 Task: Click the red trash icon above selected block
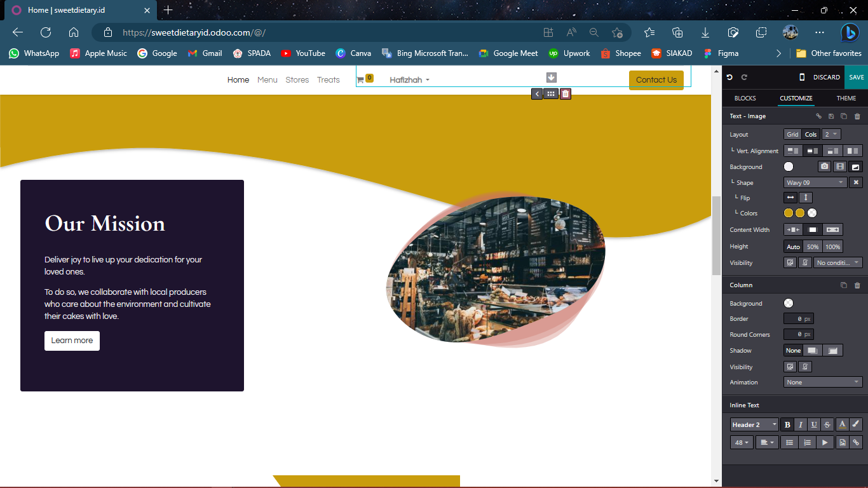[x=566, y=94]
